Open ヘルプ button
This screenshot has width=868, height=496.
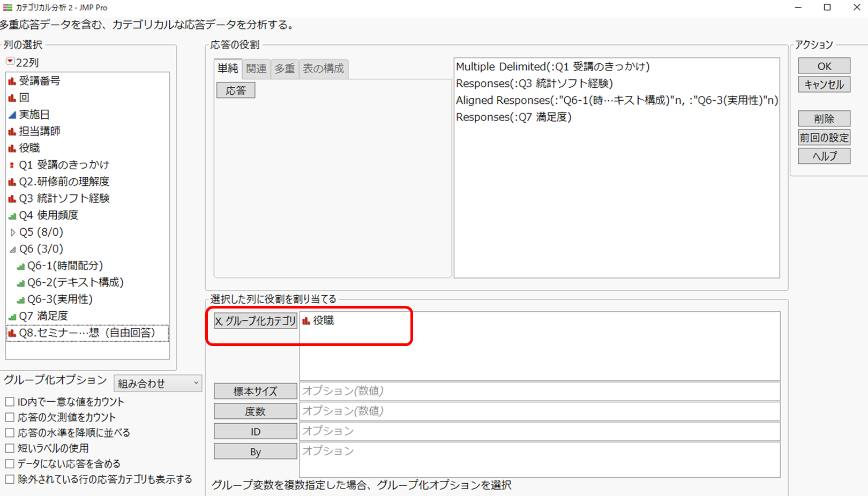(824, 156)
